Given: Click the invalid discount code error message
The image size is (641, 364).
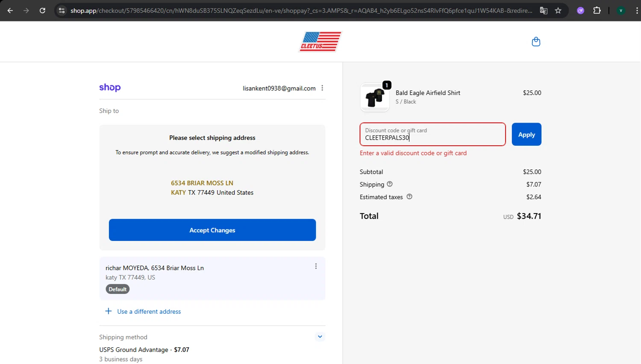Looking at the screenshot, I should pos(413,153).
